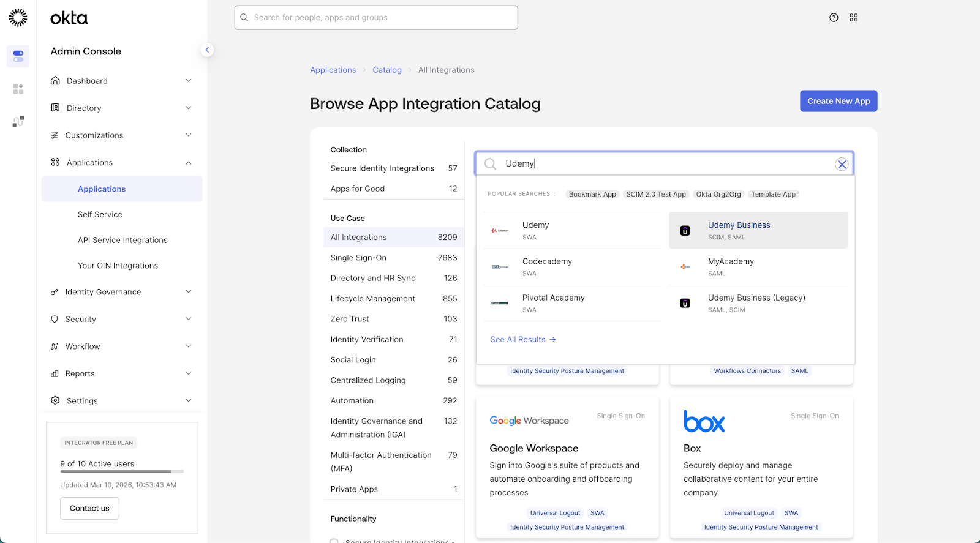Click the Customizations icon in sidebar
980x543 pixels.
coord(55,135)
